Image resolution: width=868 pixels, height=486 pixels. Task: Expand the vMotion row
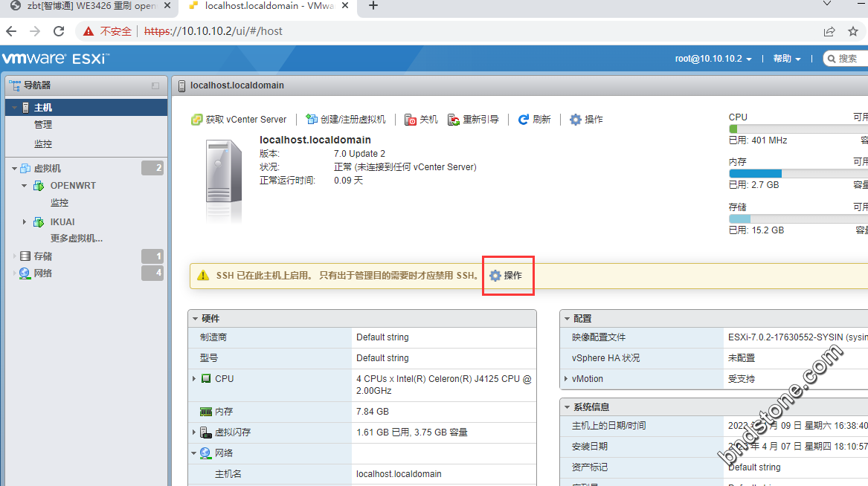point(566,379)
